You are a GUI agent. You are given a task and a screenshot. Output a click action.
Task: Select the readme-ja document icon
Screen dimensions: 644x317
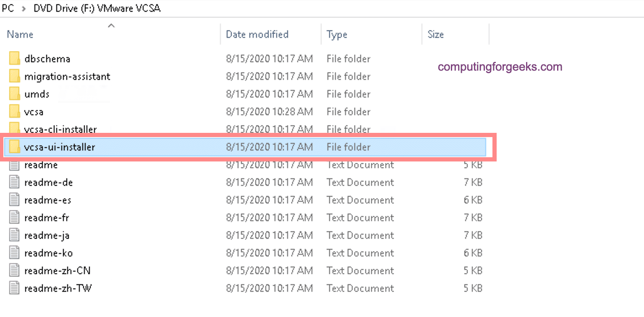(x=14, y=235)
